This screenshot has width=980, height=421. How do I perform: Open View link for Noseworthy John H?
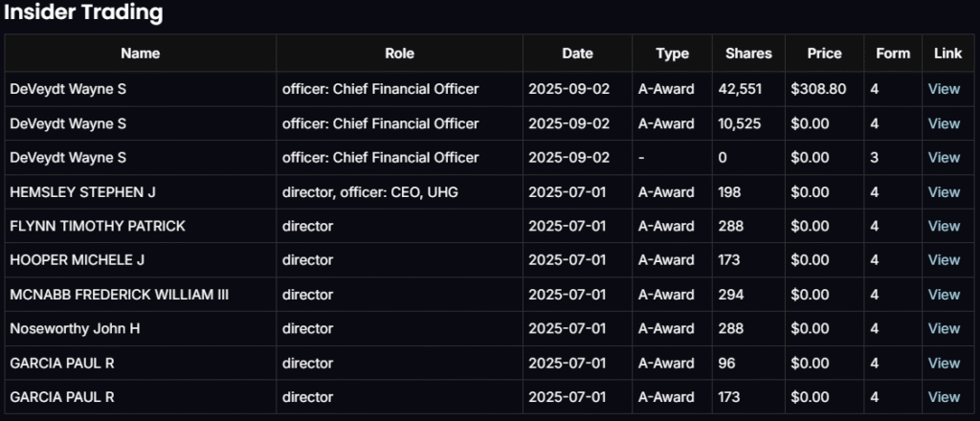coord(944,328)
